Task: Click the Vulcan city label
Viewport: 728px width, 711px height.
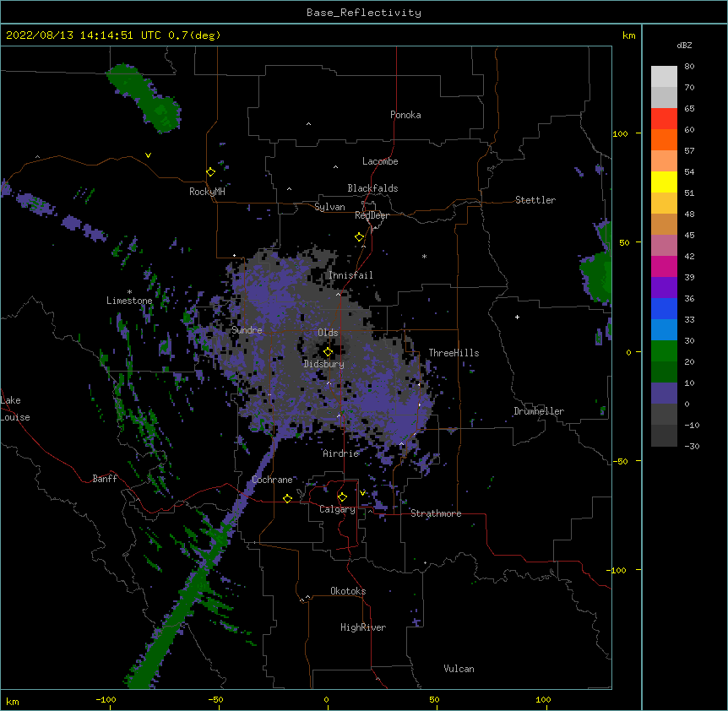Action: [459, 669]
